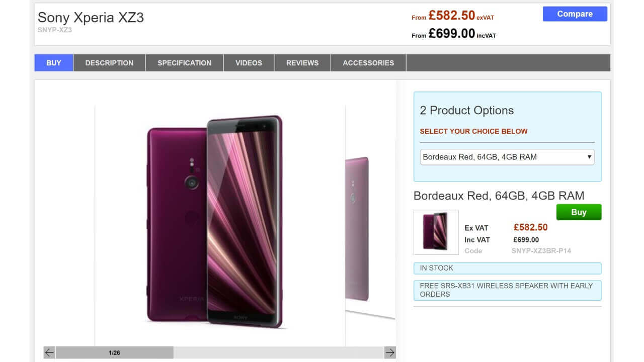Click the green Buy button

tap(579, 212)
